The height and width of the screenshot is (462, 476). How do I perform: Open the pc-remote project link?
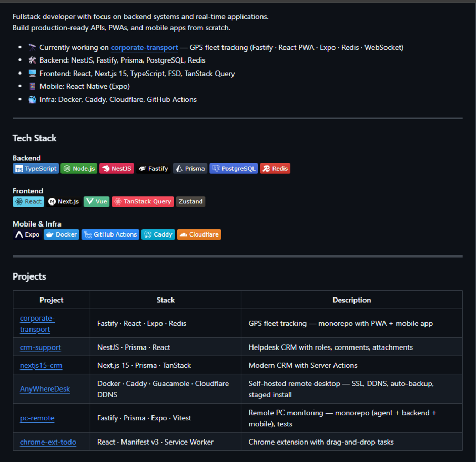37,418
